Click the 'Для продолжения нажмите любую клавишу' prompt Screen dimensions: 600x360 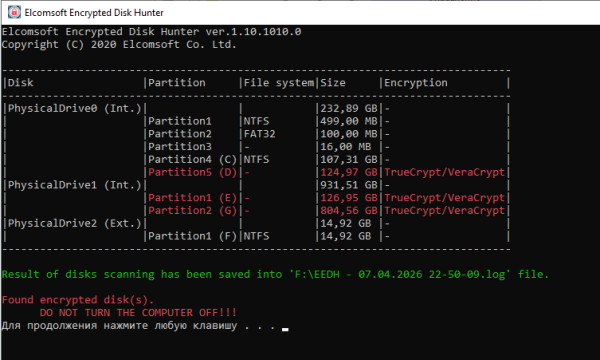119,326
